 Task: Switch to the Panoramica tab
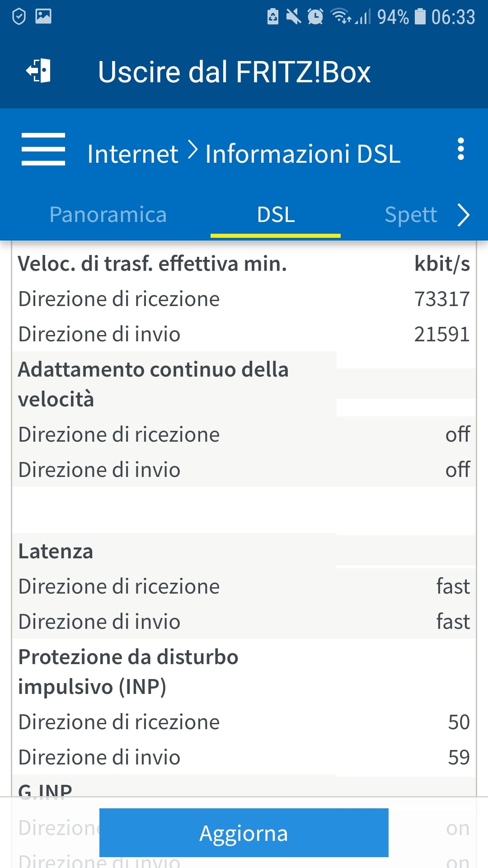(108, 215)
